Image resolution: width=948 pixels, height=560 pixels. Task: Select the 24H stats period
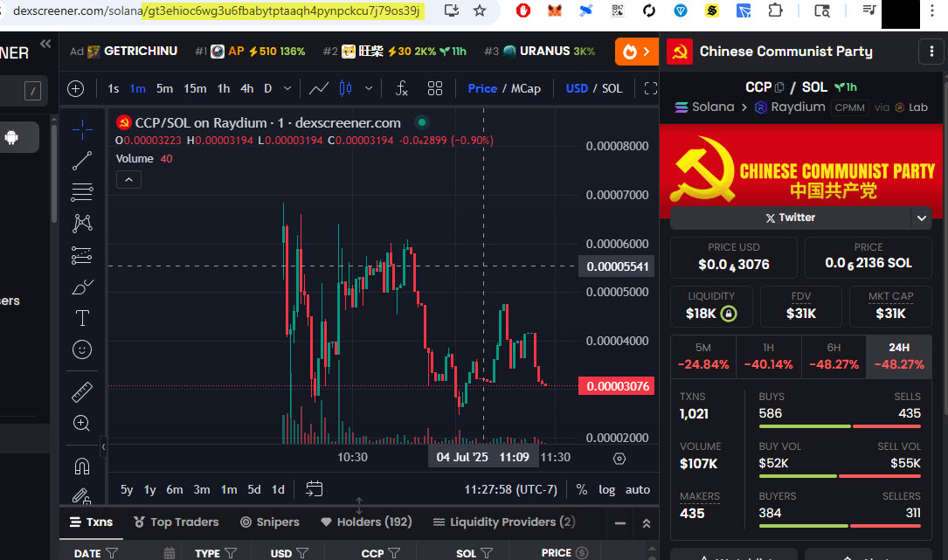click(x=899, y=356)
